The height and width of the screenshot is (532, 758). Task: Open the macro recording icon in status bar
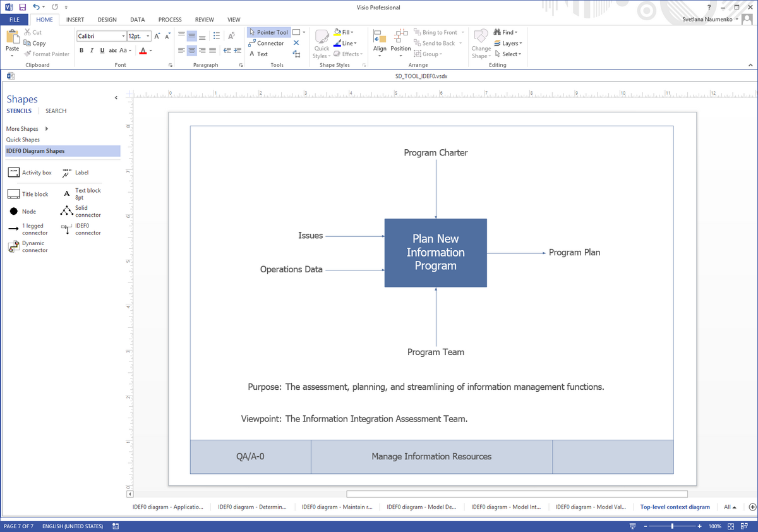pyautogui.click(x=116, y=526)
